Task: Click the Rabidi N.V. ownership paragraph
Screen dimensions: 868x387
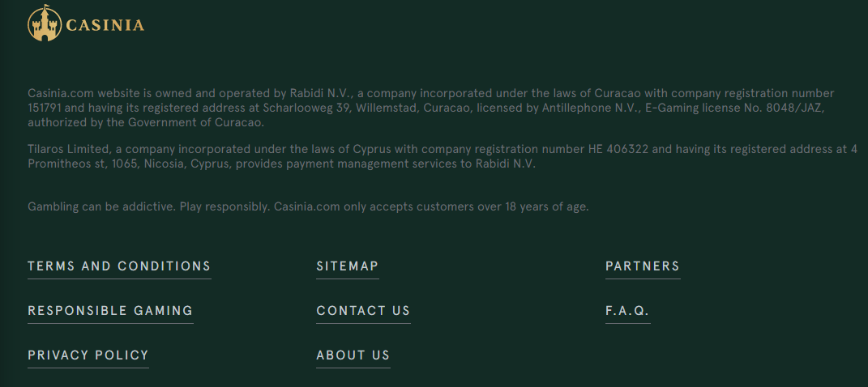Action: click(430, 108)
